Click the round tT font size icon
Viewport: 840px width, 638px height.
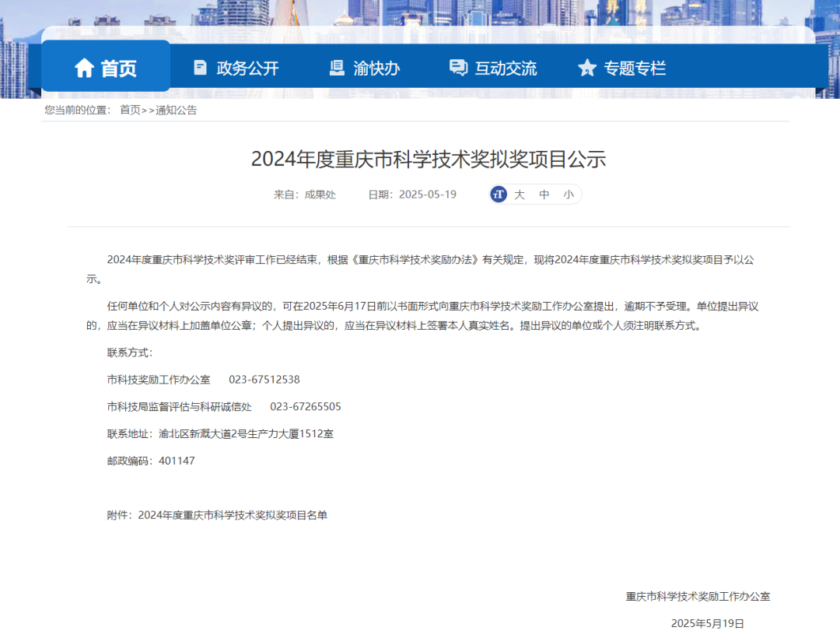coord(499,195)
